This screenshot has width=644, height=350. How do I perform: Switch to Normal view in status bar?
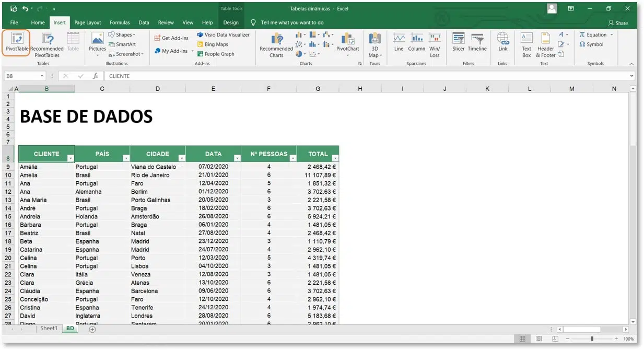click(x=523, y=339)
